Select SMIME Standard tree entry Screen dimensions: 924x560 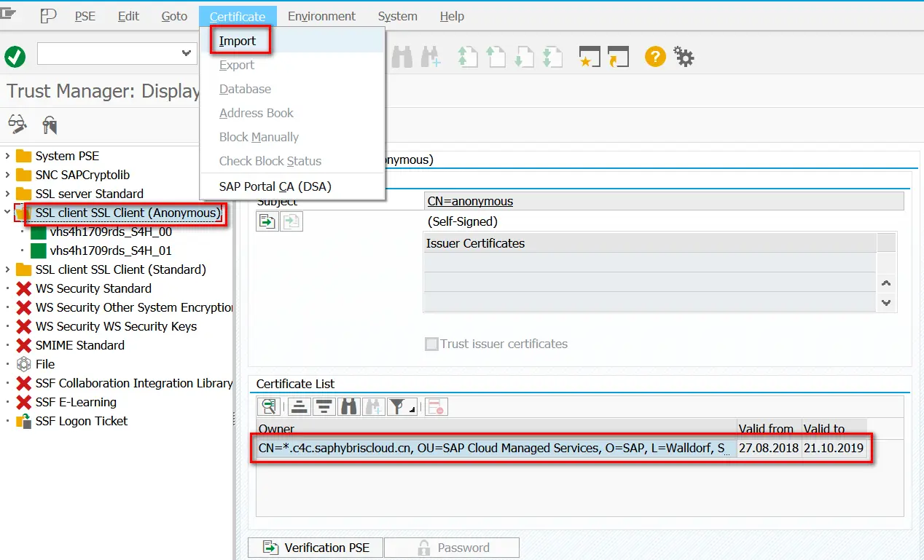click(80, 345)
